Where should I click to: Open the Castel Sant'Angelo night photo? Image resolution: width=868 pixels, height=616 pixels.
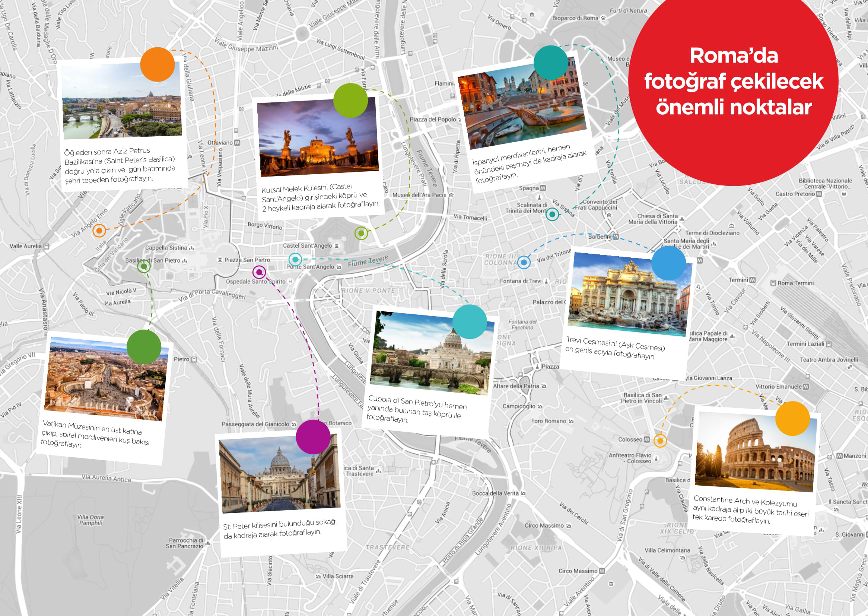(x=318, y=137)
